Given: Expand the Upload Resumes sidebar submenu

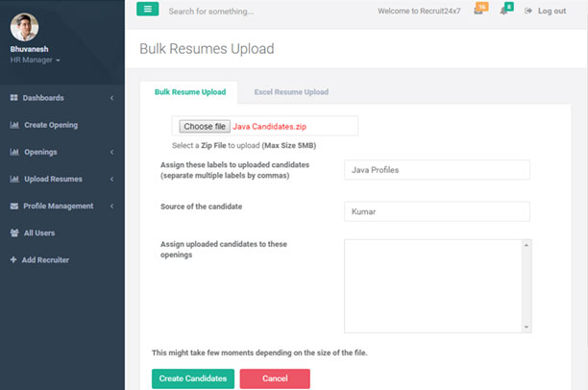Looking at the screenshot, I should pyautogui.click(x=111, y=179).
